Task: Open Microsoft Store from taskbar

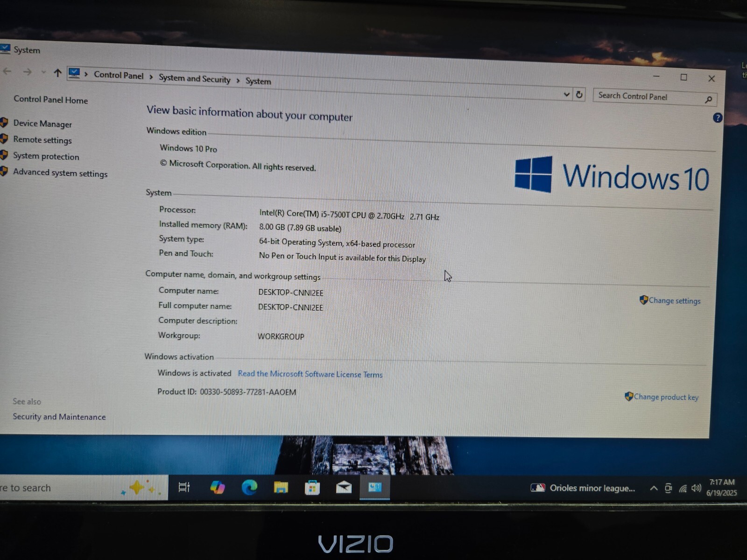Action: click(x=312, y=488)
